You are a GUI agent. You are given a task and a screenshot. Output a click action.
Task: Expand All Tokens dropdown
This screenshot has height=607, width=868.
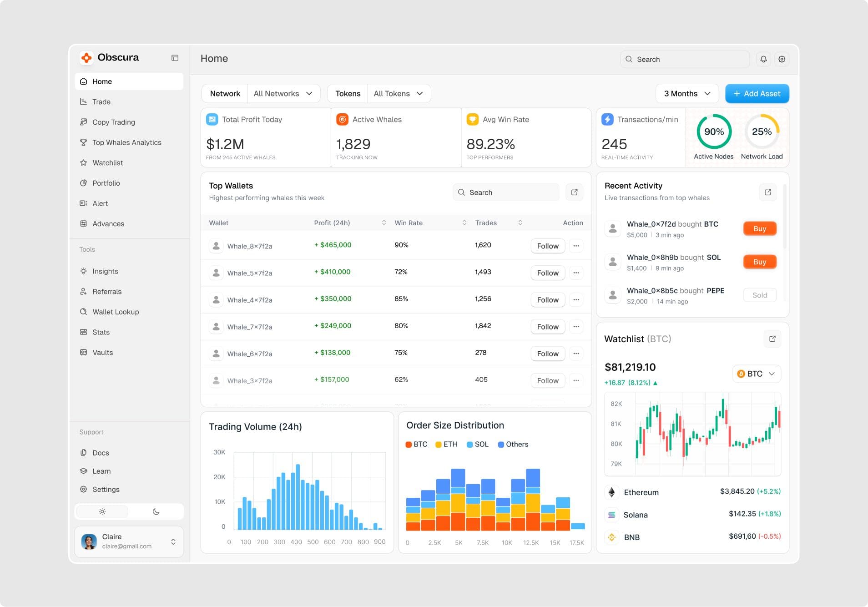(399, 94)
